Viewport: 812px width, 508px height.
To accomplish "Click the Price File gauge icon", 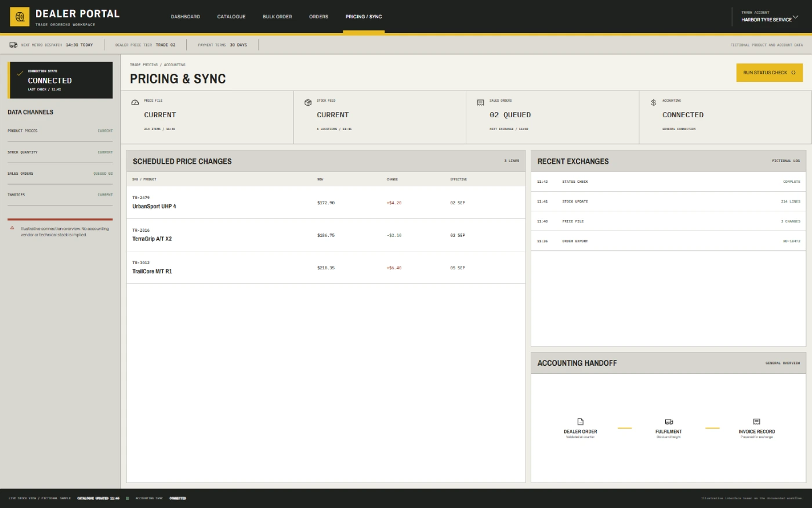I will pyautogui.click(x=135, y=102).
